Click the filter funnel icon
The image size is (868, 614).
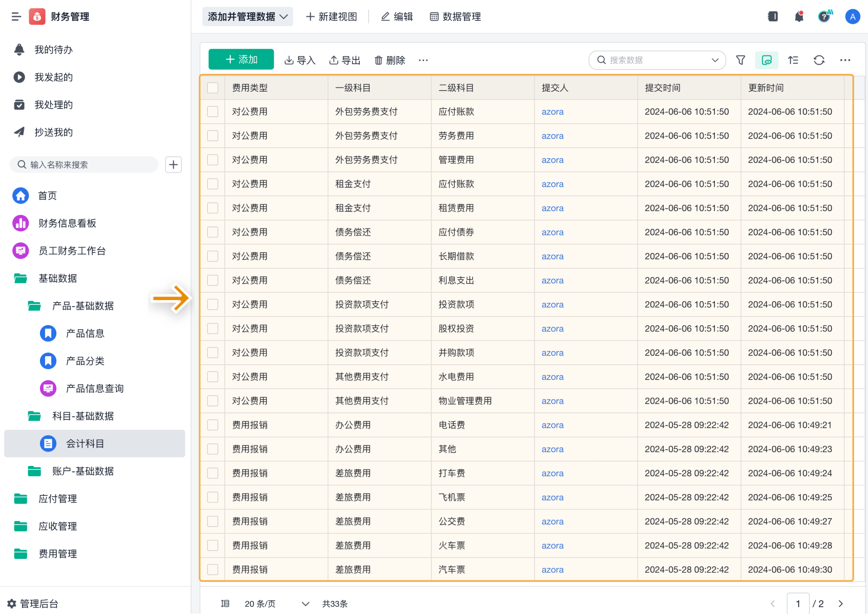[x=740, y=60]
